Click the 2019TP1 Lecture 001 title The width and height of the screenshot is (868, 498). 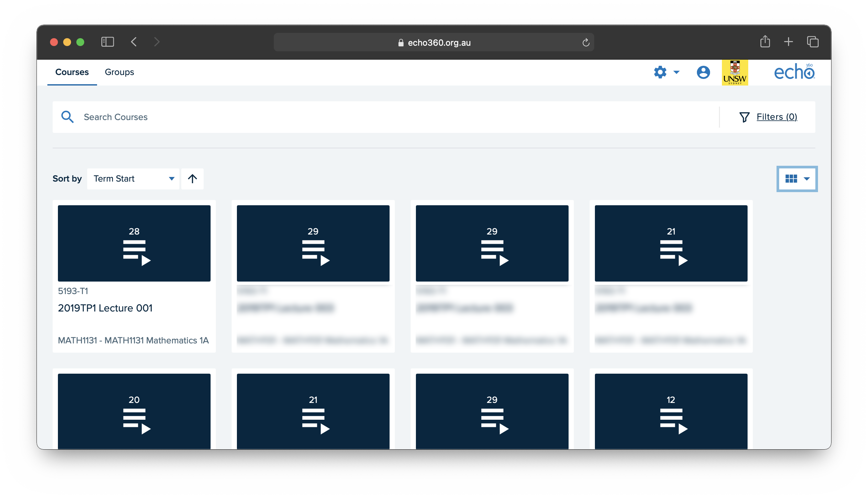point(105,308)
